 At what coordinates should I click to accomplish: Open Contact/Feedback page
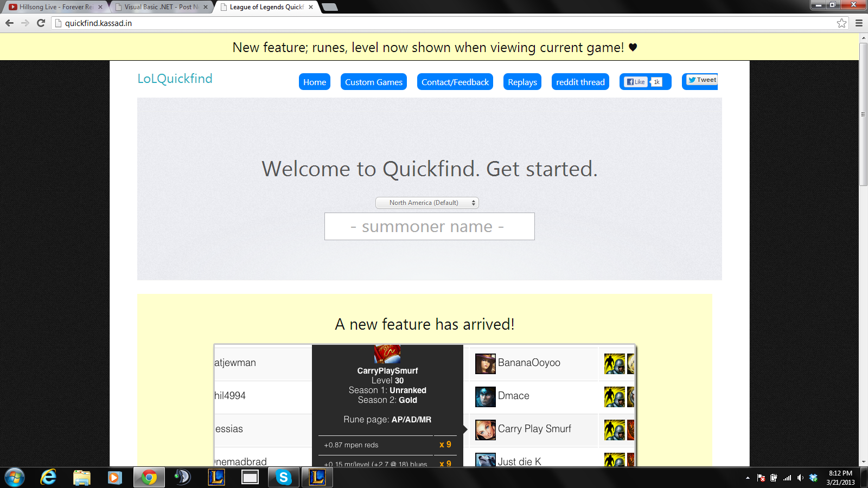tap(455, 82)
